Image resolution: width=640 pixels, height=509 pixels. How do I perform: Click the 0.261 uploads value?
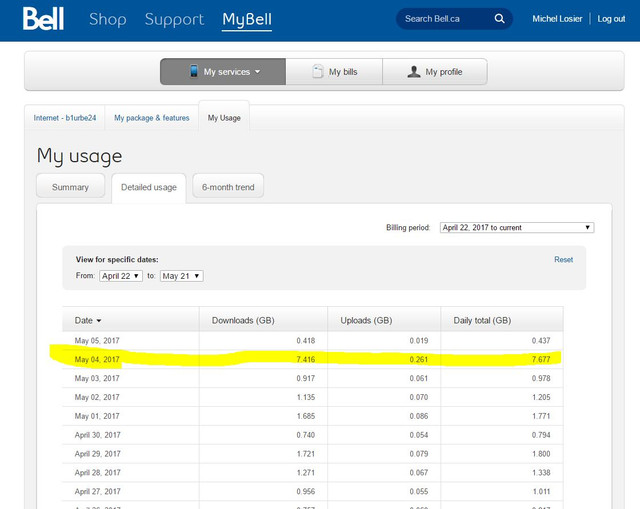pos(419,359)
